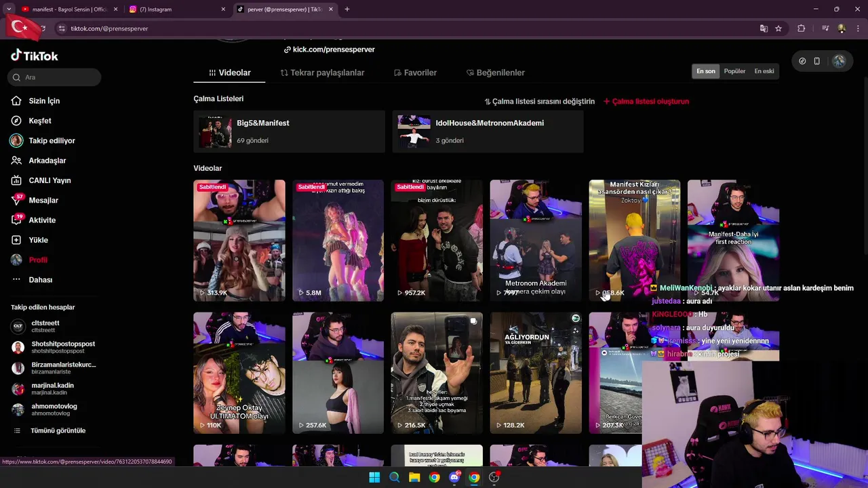Click Tümünü görüntüle to expand accounts
This screenshot has height=488, width=868.
[x=50, y=430]
